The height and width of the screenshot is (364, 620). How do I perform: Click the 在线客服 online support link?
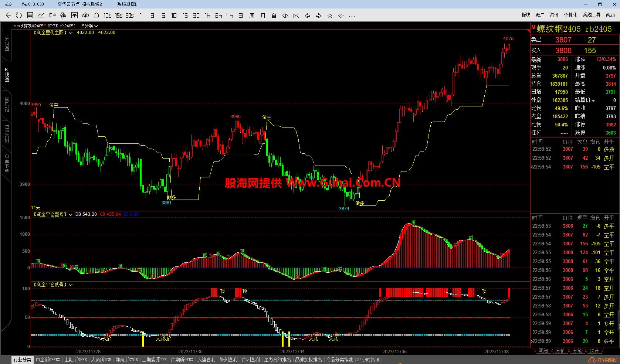(x=603, y=360)
